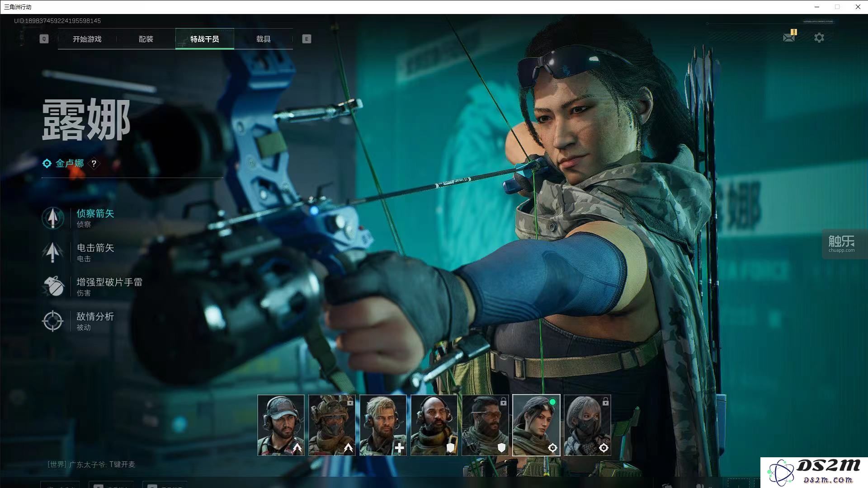Click the green equipped indicator on 露娜 portrait

[x=552, y=402]
